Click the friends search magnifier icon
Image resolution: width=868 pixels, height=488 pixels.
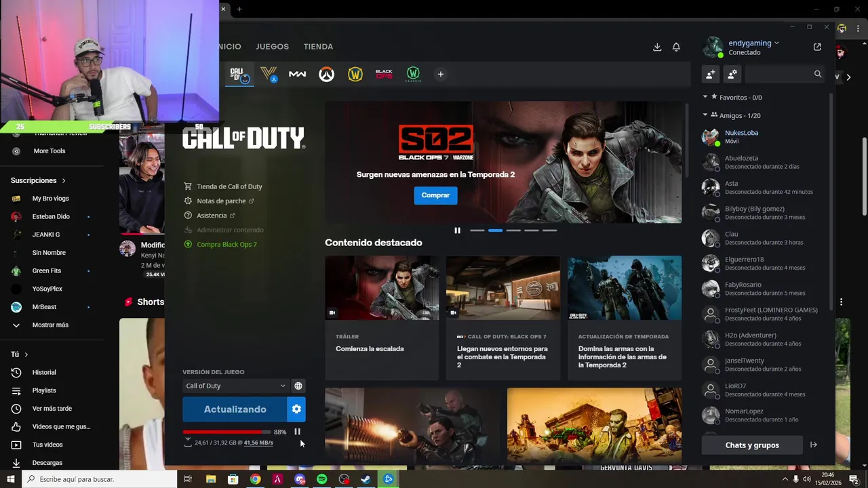(x=818, y=74)
